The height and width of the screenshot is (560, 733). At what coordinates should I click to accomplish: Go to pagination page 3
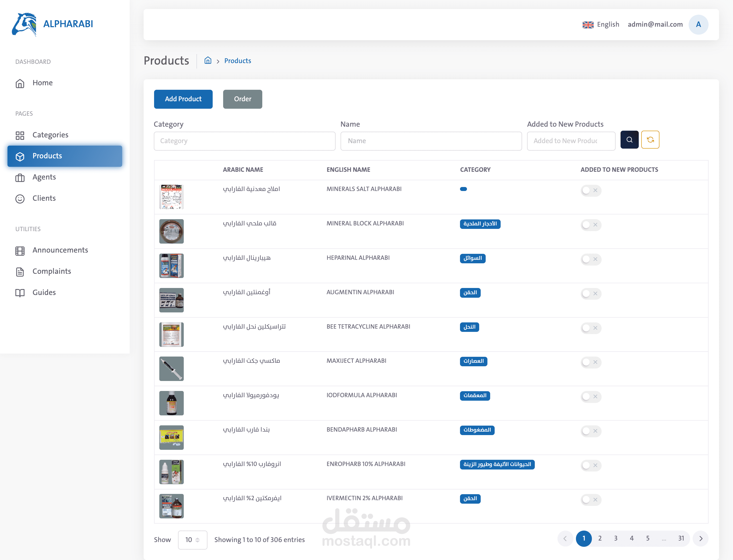point(615,538)
